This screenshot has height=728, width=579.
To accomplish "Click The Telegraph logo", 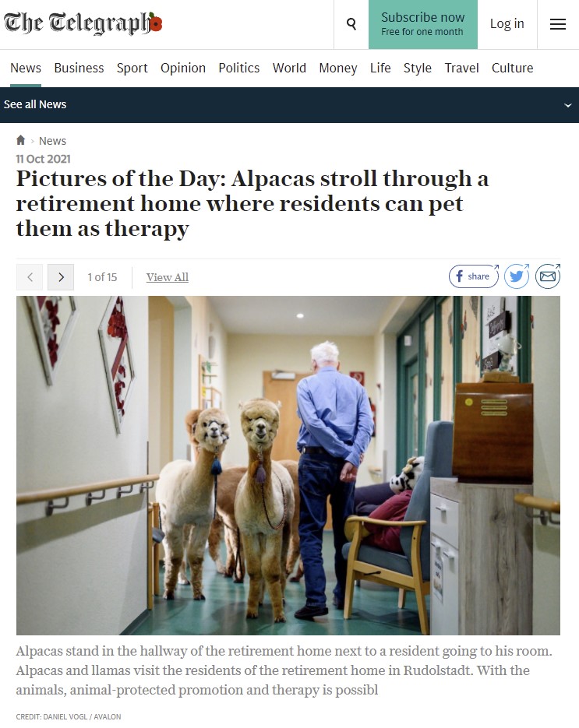I will point(83,23).
